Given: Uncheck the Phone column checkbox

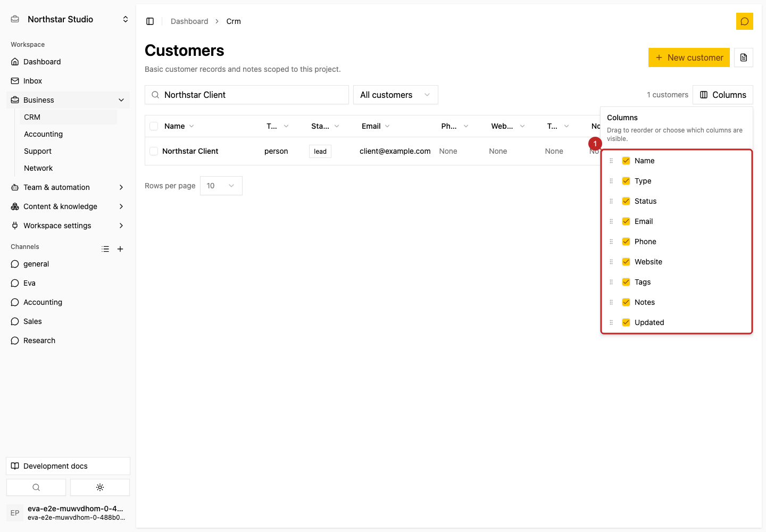Looking at the screenshot, I should [626, 242].
